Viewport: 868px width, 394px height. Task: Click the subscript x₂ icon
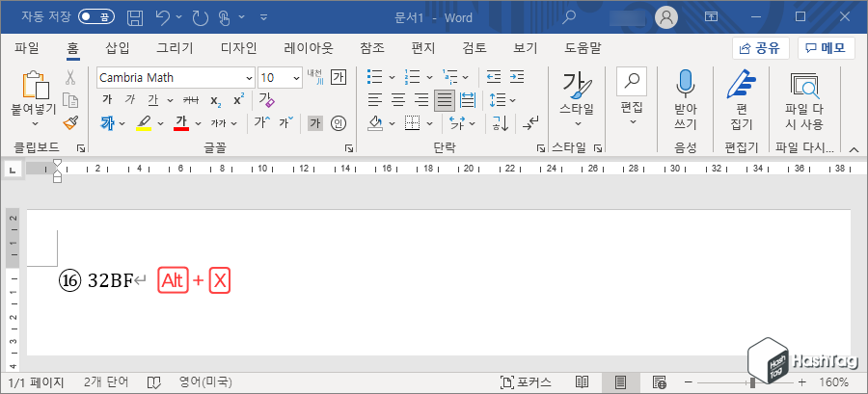click(216, 100)
